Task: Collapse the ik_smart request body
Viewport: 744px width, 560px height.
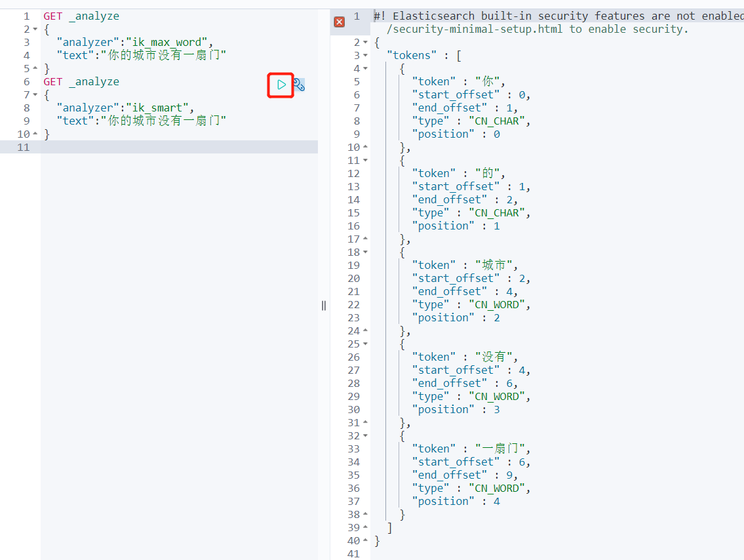Action: pos(35,94)
